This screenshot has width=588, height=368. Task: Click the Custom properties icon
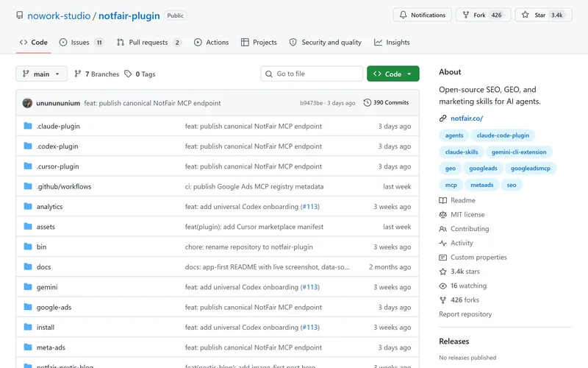(x=443, y=258)
